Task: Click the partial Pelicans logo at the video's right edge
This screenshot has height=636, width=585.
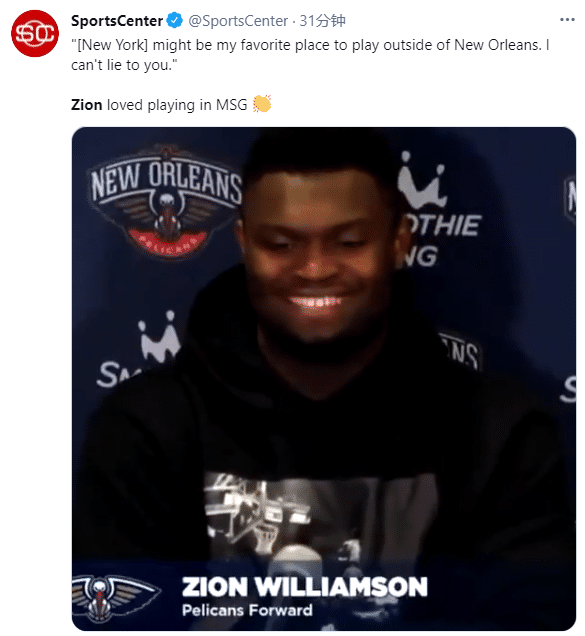Action: pyautogui.click(x=570, y=198)
